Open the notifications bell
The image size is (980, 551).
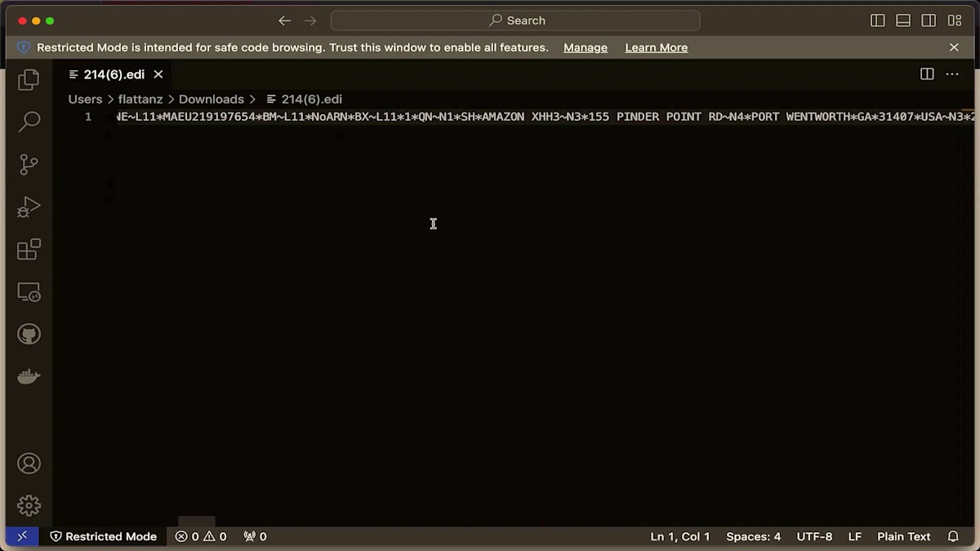click(953, 536)
